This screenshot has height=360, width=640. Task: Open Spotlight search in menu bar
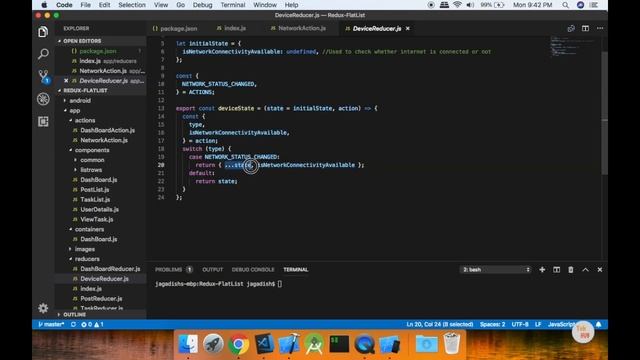click(565, 5)
